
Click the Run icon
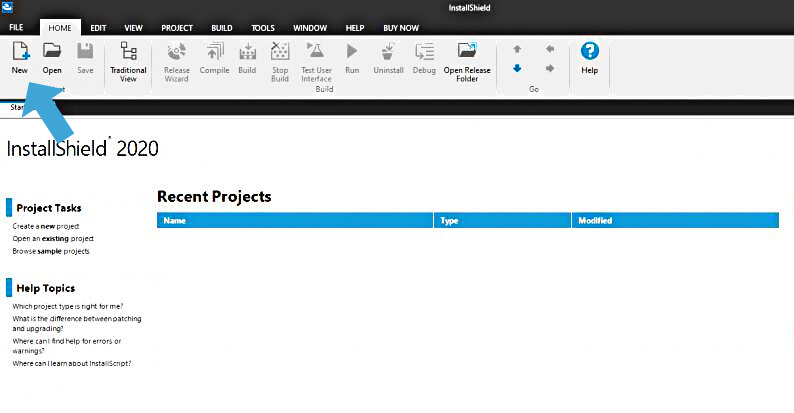(x=352, y=51)
